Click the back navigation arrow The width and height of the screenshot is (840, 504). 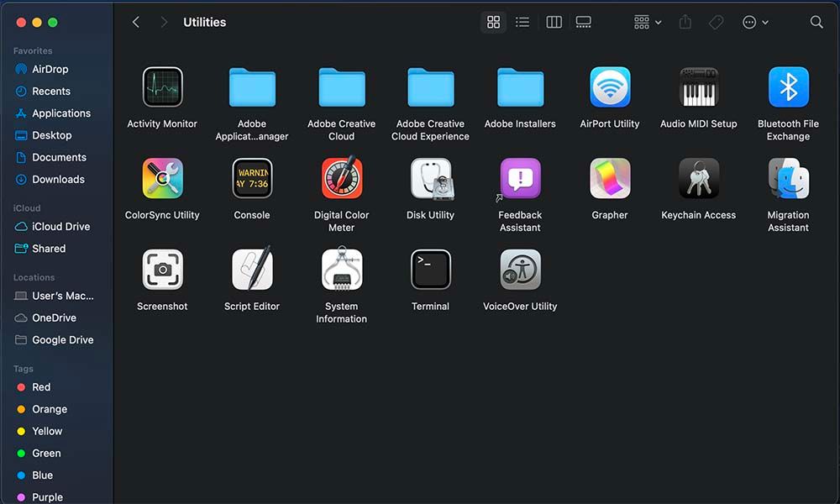pyautogui.click(x=136, y=23)
